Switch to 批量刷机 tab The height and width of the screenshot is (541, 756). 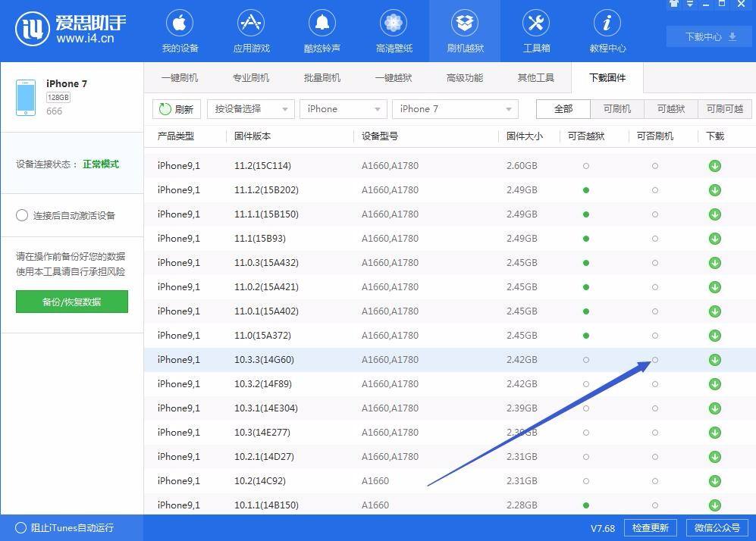click(322, 77)
